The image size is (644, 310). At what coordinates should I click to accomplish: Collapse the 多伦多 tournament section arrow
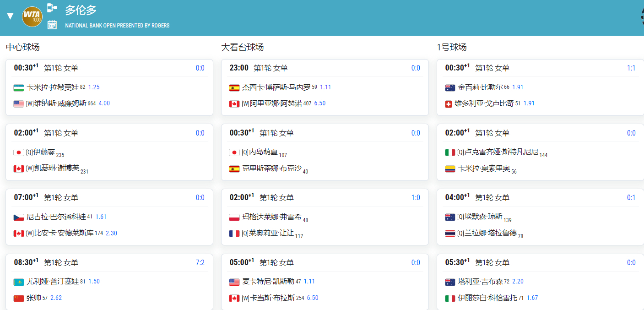click(x=10, y=17)
